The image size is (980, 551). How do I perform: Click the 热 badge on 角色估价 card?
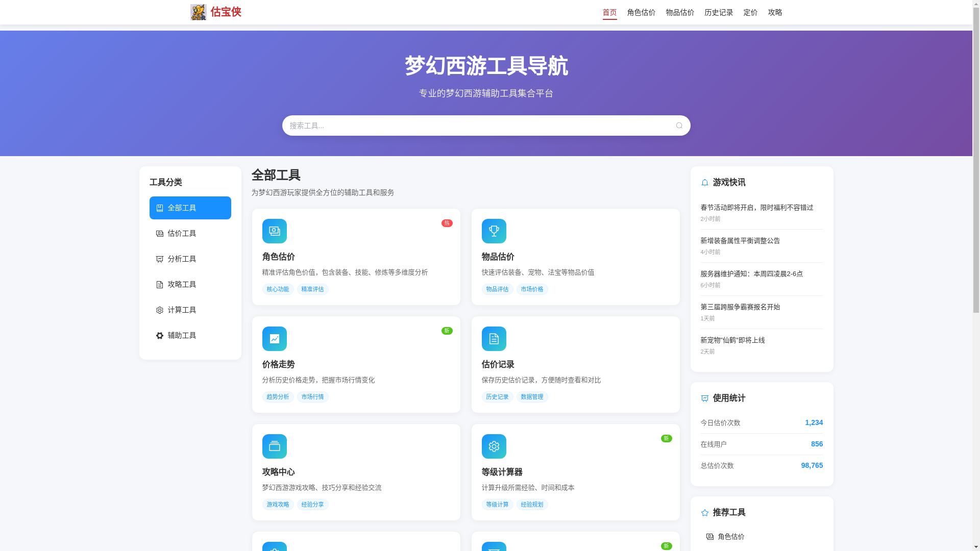tap(447, 223)
